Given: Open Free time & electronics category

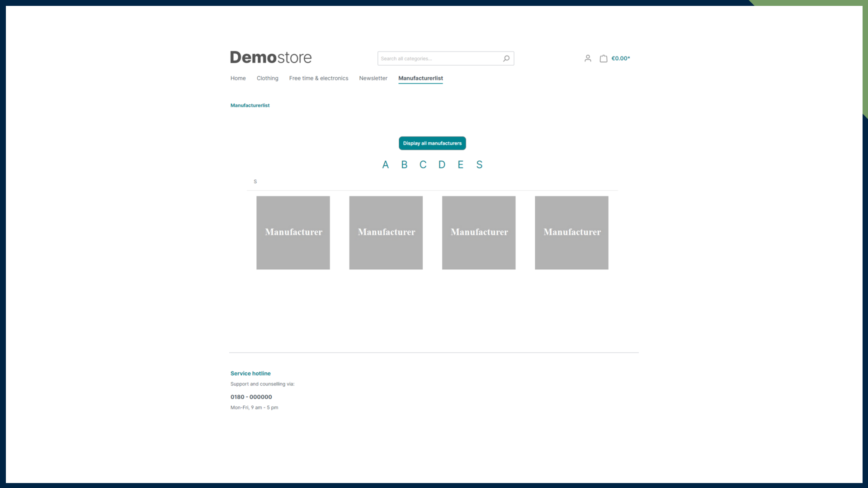Looking at the screenshot, I should (318, 78).
